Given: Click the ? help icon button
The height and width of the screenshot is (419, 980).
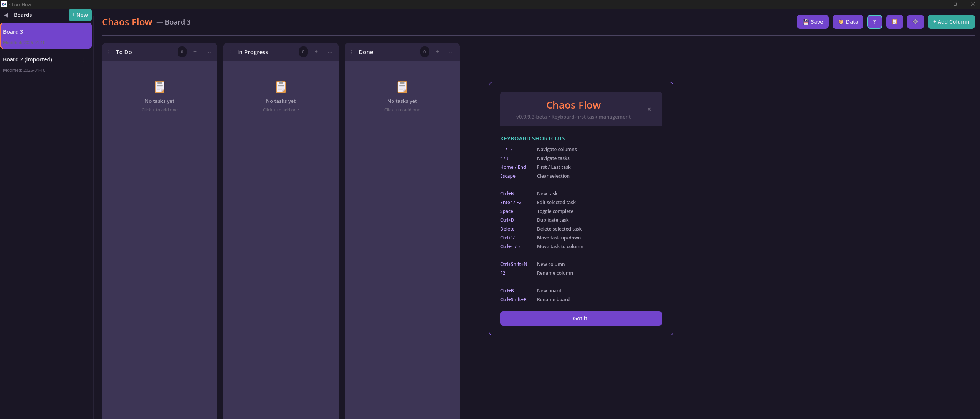Looking at the screenshot, I should click(x=874, y=22).
